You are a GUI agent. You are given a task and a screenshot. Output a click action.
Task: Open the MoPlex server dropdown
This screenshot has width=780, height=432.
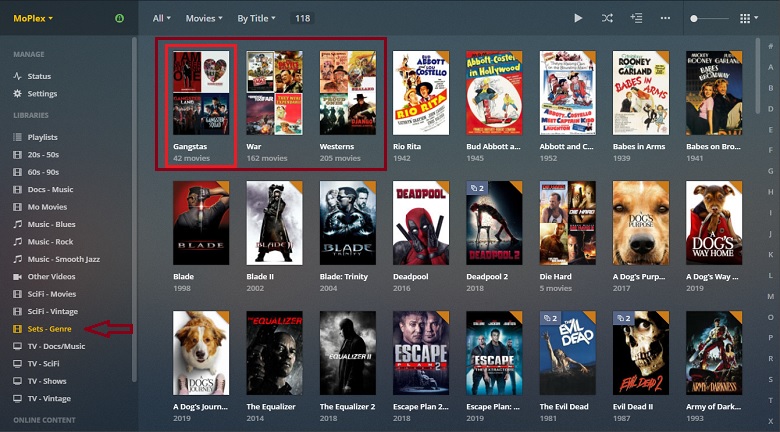click(33, 18)
